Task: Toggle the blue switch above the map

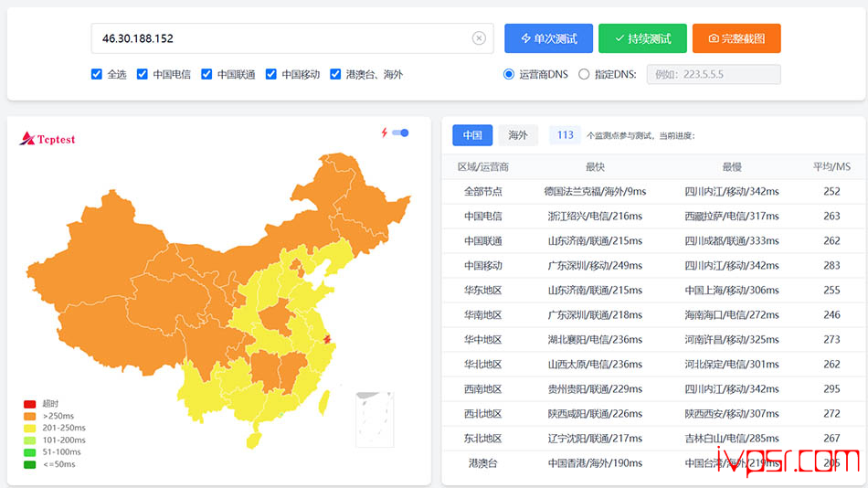Action: [x=400, y=133]
